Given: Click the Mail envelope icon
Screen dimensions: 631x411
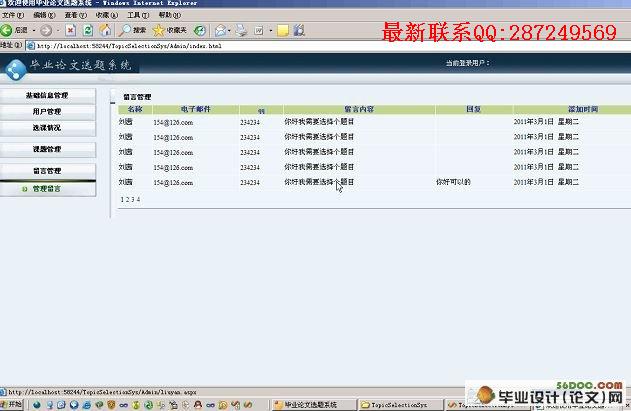Looking at the screenshot, I should pyautogui.click(x=220, y=30).
